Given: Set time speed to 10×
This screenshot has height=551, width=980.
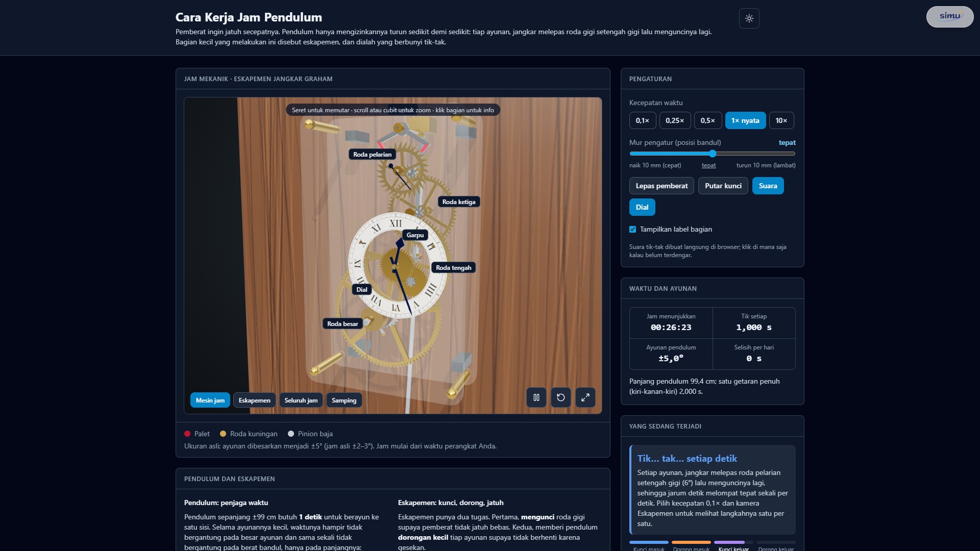Looking at the screenshot, I should (781, 120).
